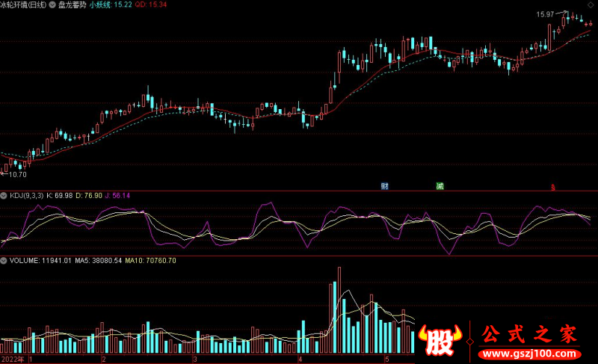Select the QD: 15.34 value label
Image resolution: width=598 pixels, height=364 pixels.
tap(151, 4)
